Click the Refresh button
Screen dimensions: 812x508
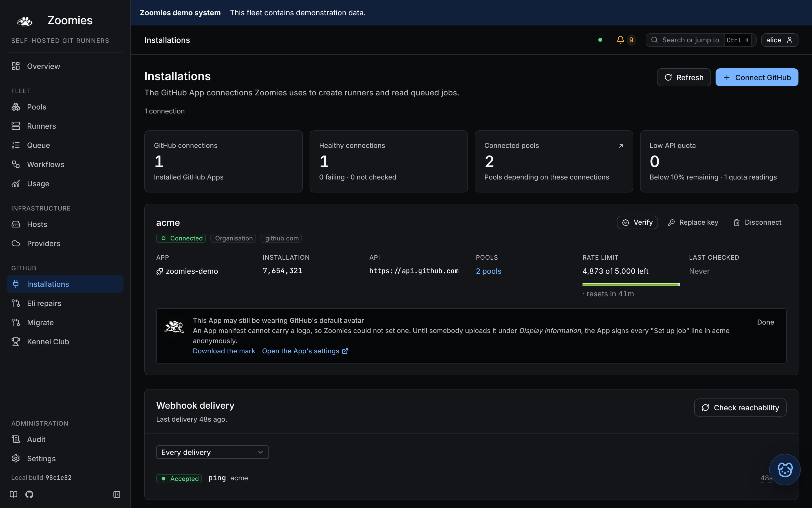point(683,77)
